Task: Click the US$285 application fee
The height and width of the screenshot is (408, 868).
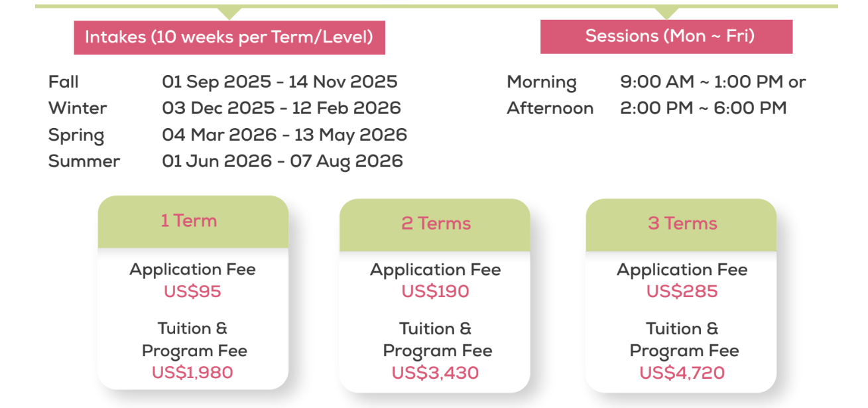Action: click(x=682, y=292)
